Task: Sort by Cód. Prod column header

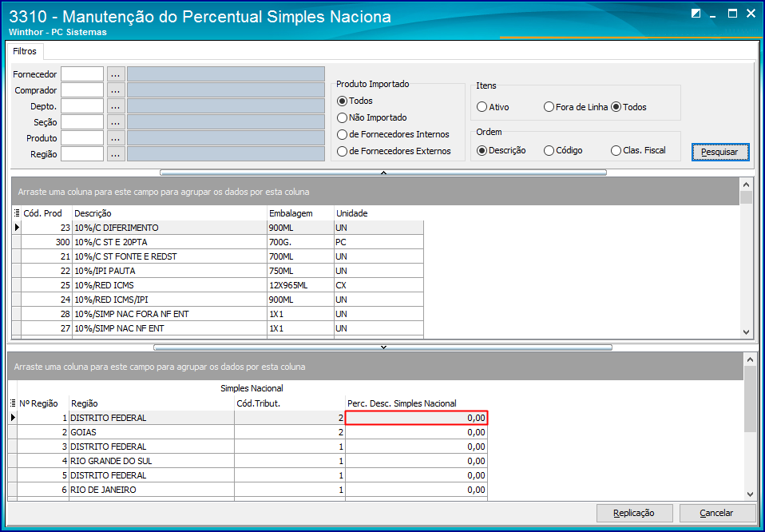Action: click(x=47, y=213)
